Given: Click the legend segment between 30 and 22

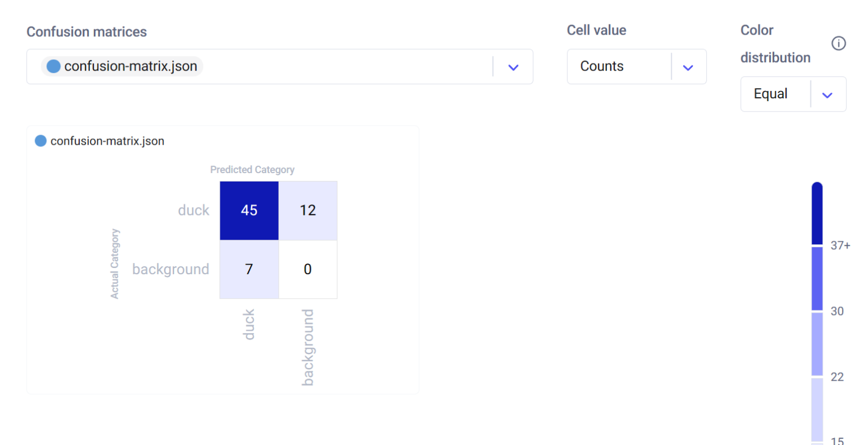Looking at the screenshot, I should [x=817, y=344].
